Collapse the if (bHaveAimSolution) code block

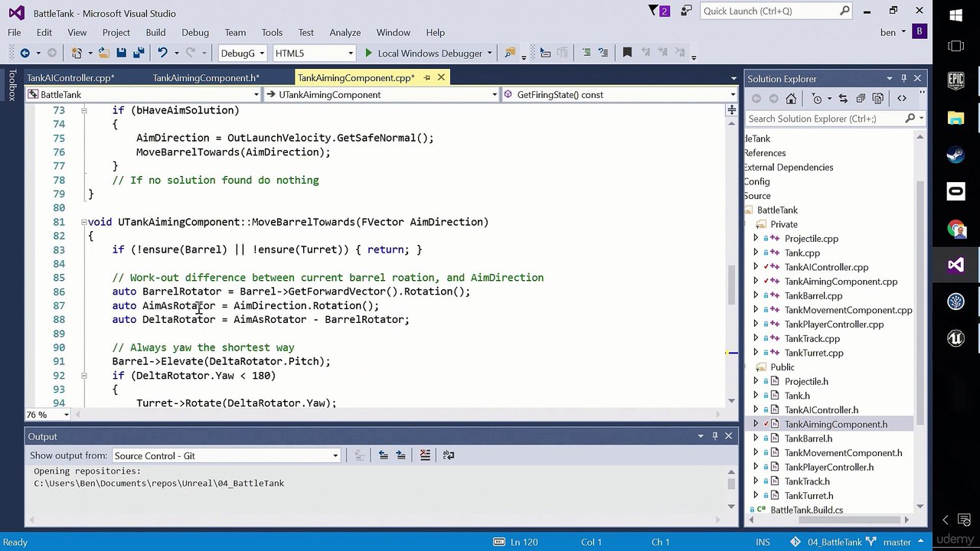[84, 110]
